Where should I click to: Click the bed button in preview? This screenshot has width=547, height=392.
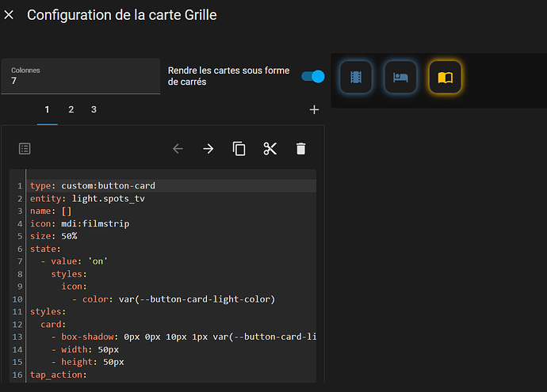[400, 77]
